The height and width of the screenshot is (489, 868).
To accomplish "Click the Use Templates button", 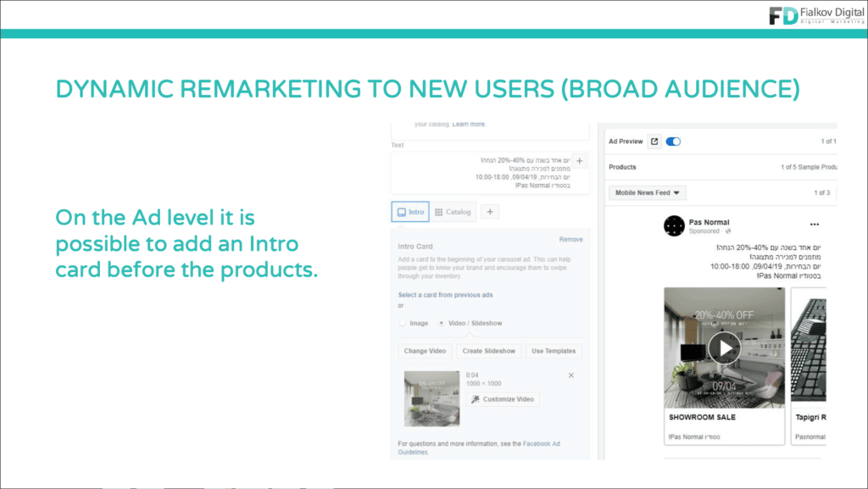I will point(554,351).
